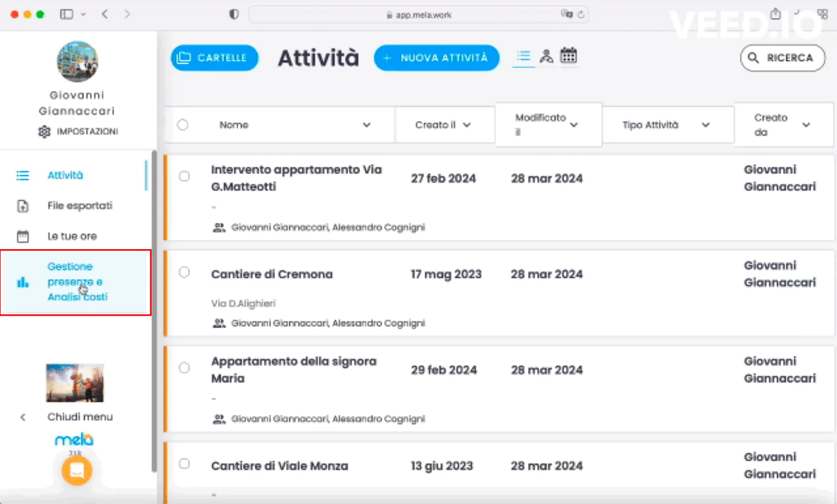
Task: Switch to calendar view icon
Action: pos(568,56)
